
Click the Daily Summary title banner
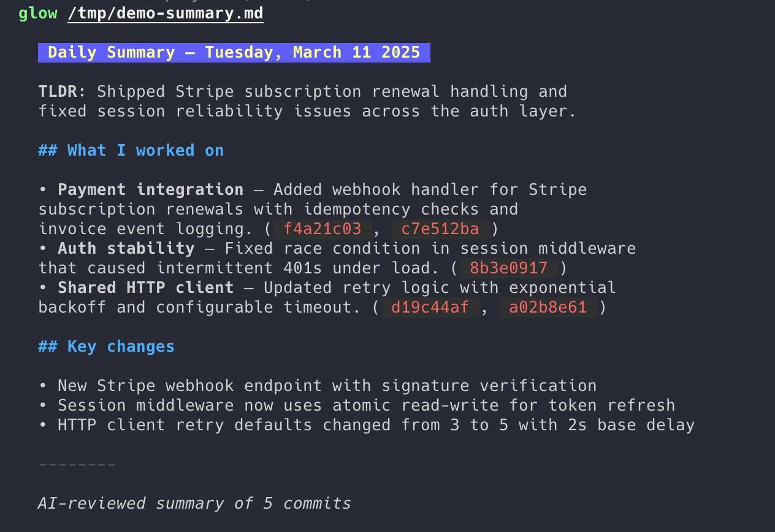(x=234, y=53)
